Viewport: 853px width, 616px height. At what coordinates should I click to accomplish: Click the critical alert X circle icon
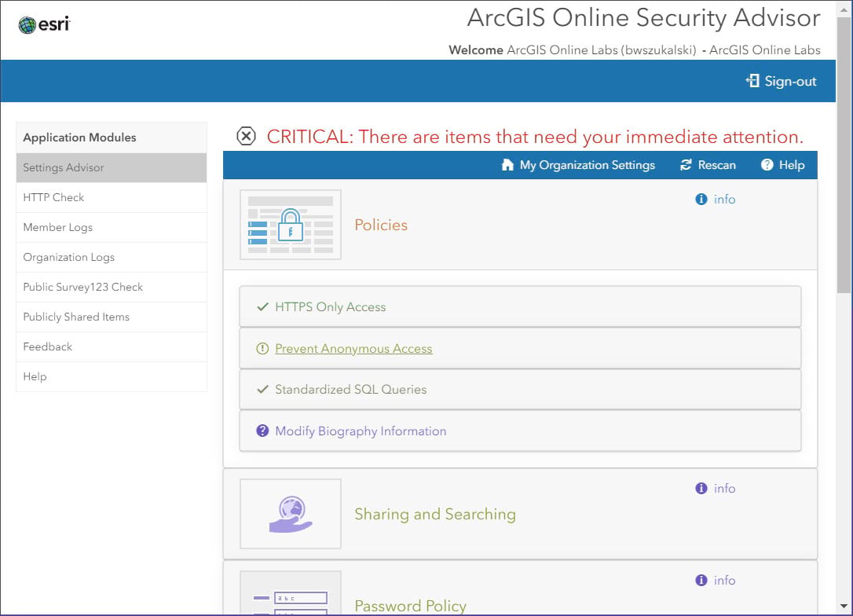click(247, 137)
